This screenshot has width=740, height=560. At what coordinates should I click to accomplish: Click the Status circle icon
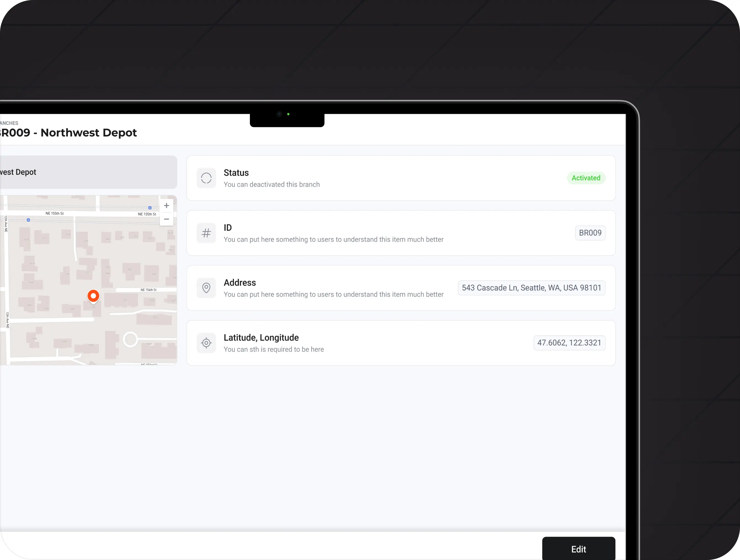tap(206, 178)
